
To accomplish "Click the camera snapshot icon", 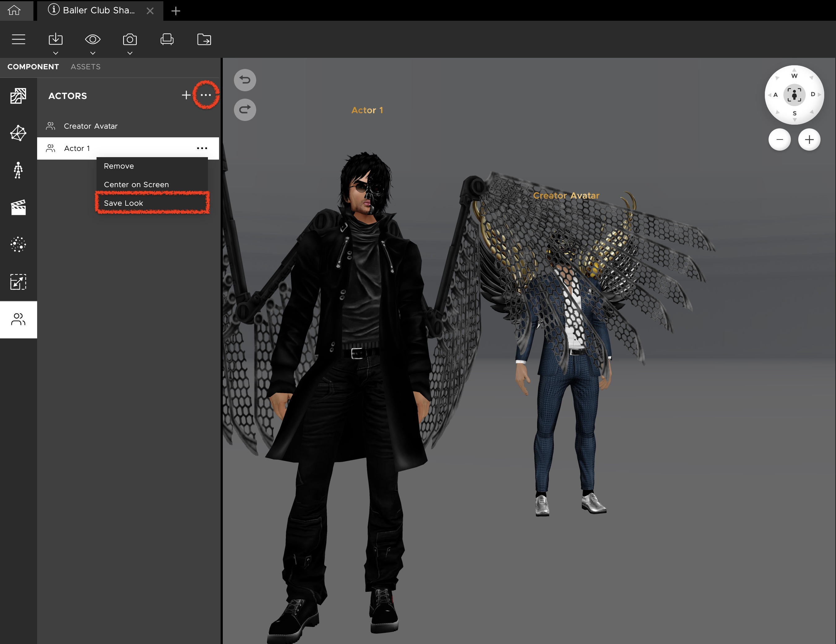I will pyautogui.click(x=130, y=39).
